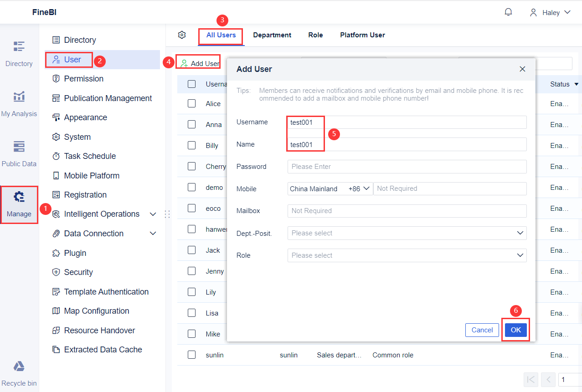Screen dimensions: 582x392
Task: Select My Analysis from the sidebar
Action: [19, 105]
